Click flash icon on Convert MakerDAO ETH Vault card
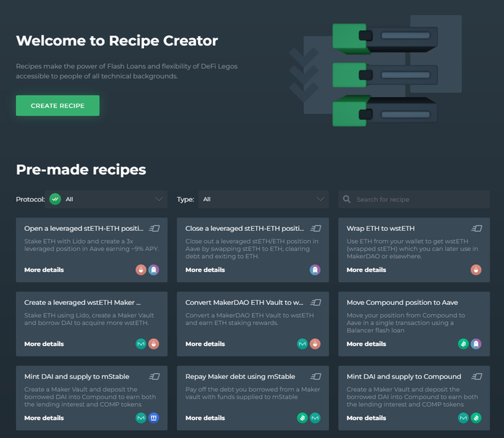This screenshot has width=504, height=438. pyautogui.click(x=315, y=302)
